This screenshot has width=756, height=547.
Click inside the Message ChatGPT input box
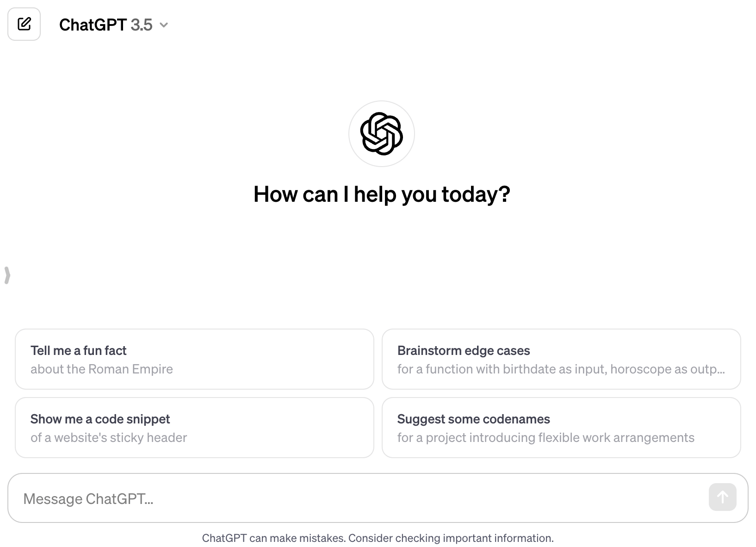click(x=324, y=497)
